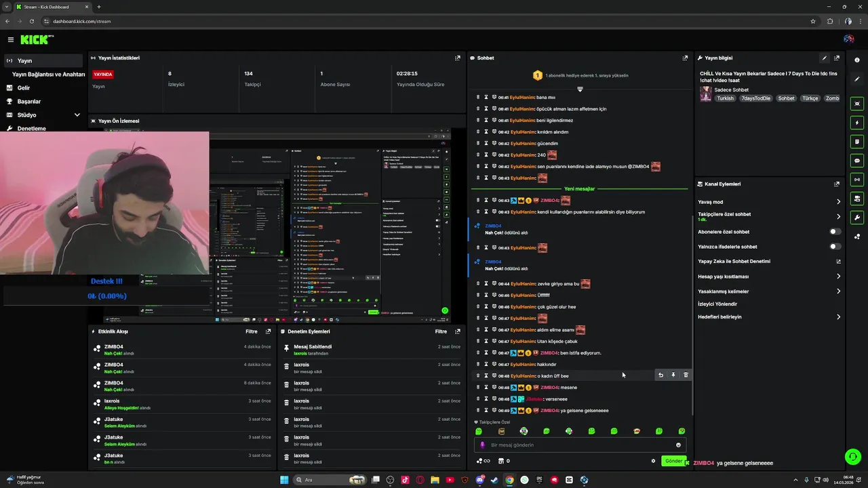This screenshot has width=868, height=488.
Task: Edit stream info with the pencil icon
Action: pyautogui.click(x=825, y=58)
